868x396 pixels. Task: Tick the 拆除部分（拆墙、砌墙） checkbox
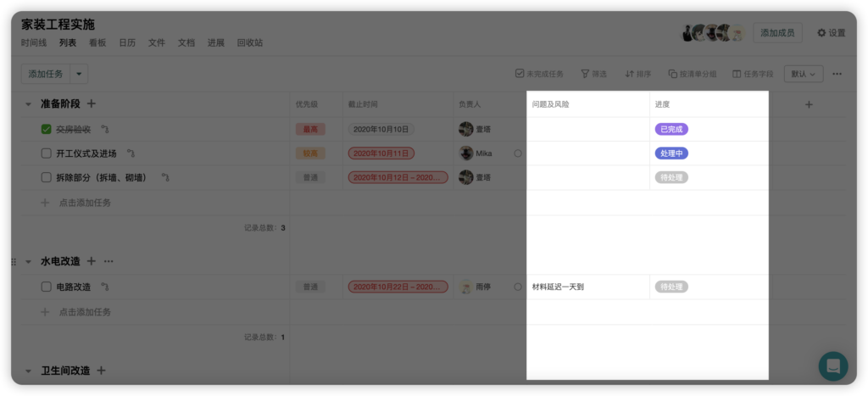coord(47,177)
